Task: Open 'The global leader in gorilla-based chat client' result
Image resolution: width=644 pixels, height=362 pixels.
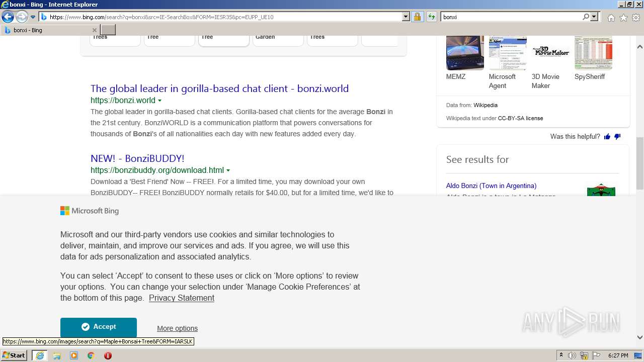Action: [219, 88]
